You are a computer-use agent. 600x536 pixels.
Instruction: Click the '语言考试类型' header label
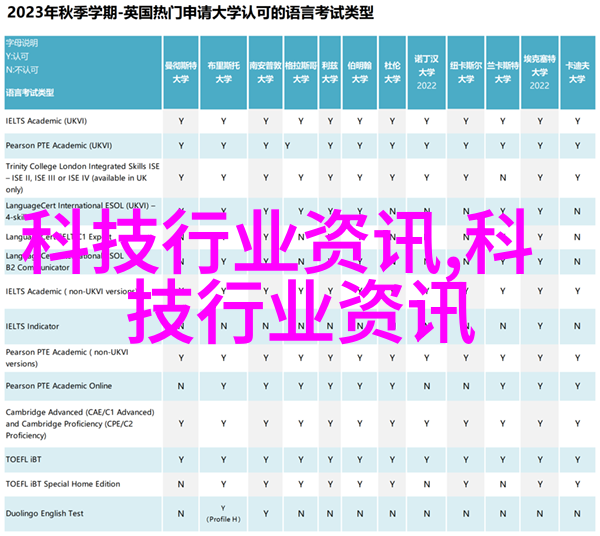(x=30, y=93)
